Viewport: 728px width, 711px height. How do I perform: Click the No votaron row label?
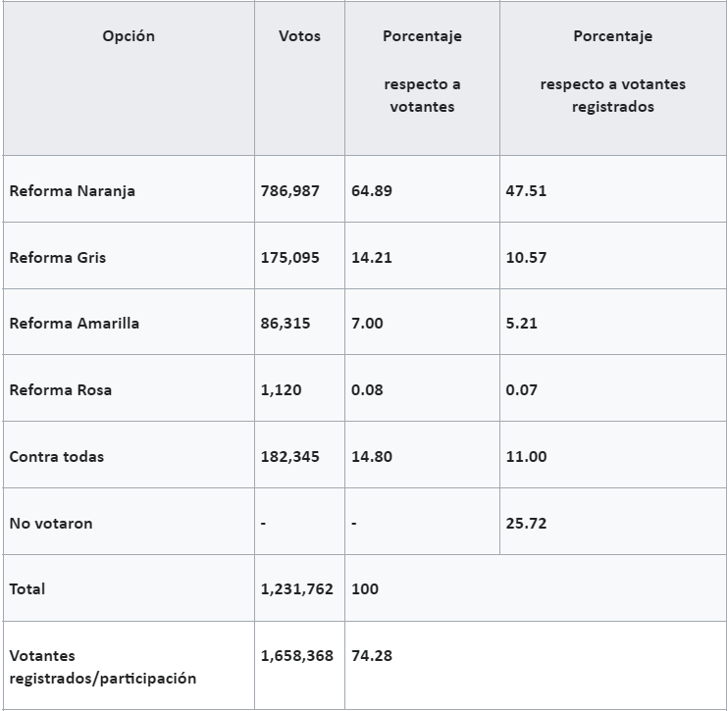51,523
